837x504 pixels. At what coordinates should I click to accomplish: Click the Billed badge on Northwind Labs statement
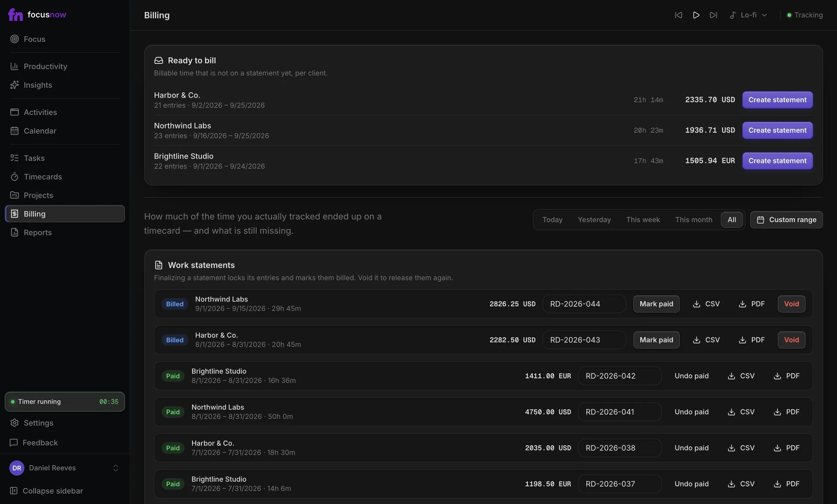click(x=175, y=304)
